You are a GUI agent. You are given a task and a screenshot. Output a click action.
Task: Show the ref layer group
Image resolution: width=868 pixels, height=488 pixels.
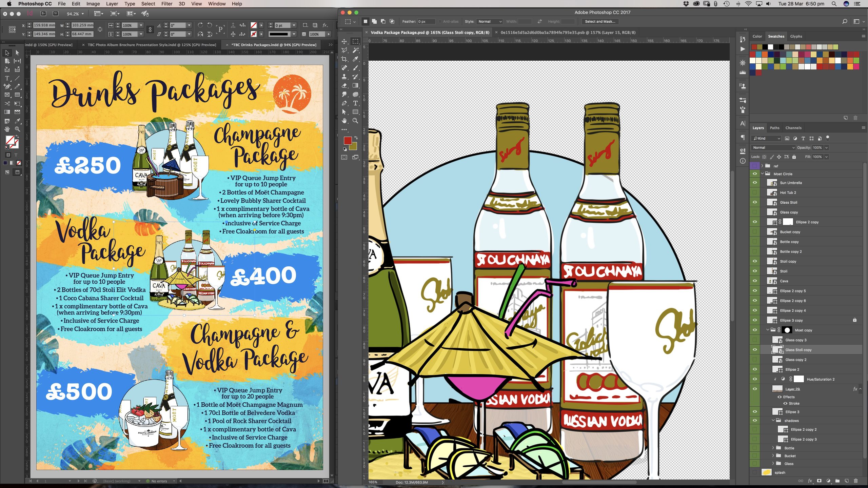(x=755, y=166)
